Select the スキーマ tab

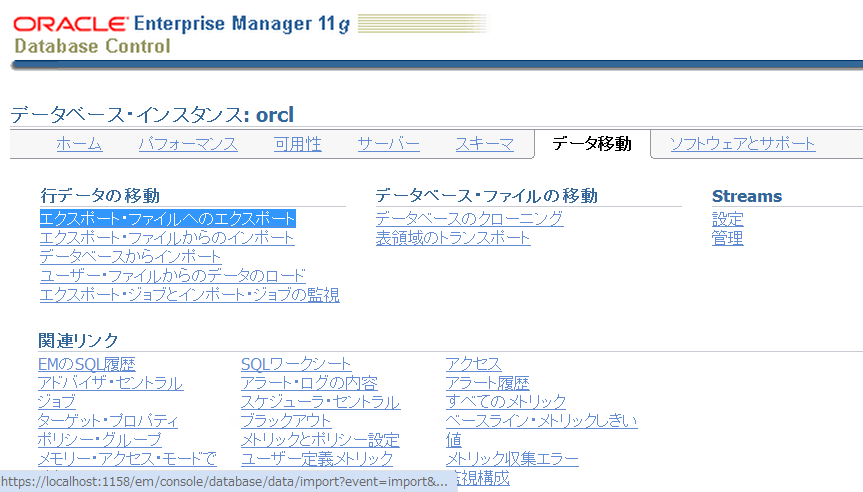[484, 144]
